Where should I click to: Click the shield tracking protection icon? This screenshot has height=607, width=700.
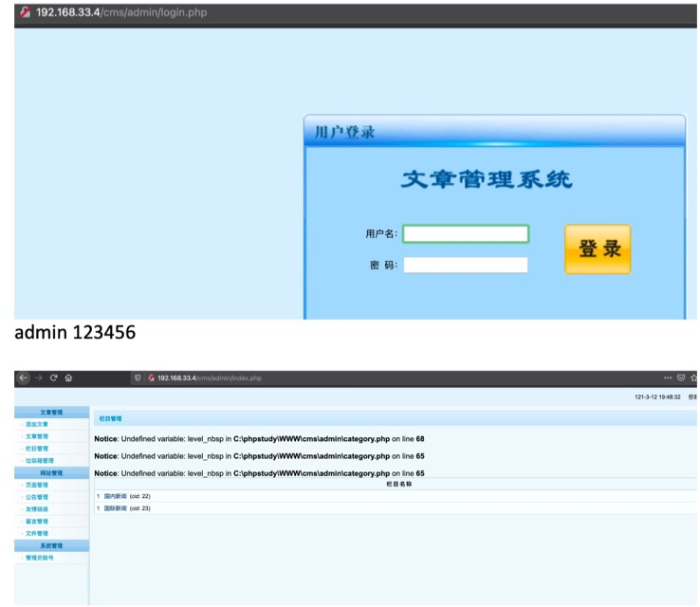(x=138, y=377)
